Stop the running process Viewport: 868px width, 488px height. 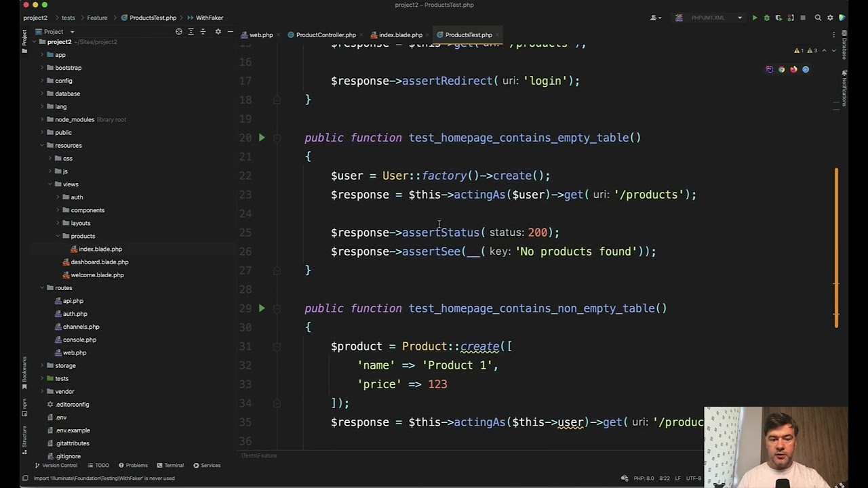[x=803, y=18]
